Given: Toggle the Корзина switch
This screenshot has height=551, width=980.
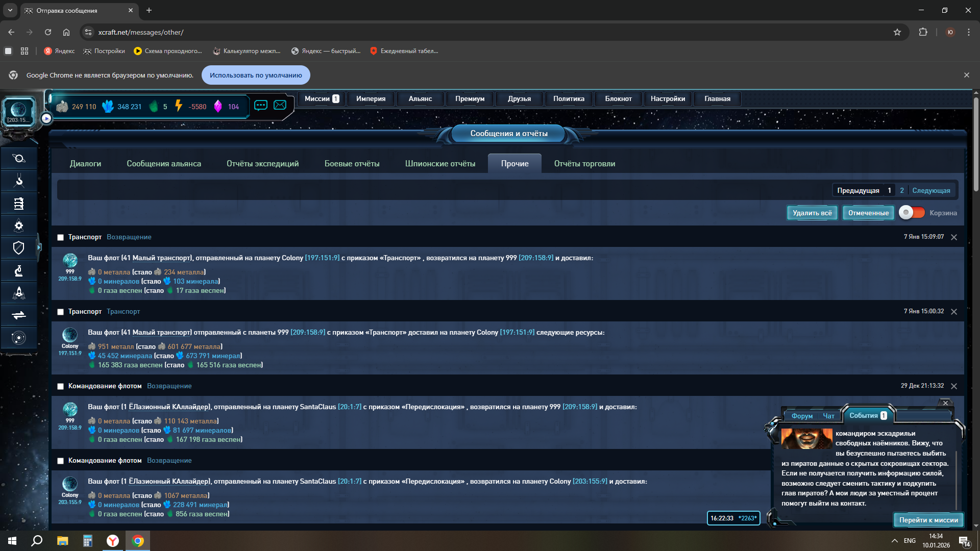Looking at the screenshot, I should point(912,213).
